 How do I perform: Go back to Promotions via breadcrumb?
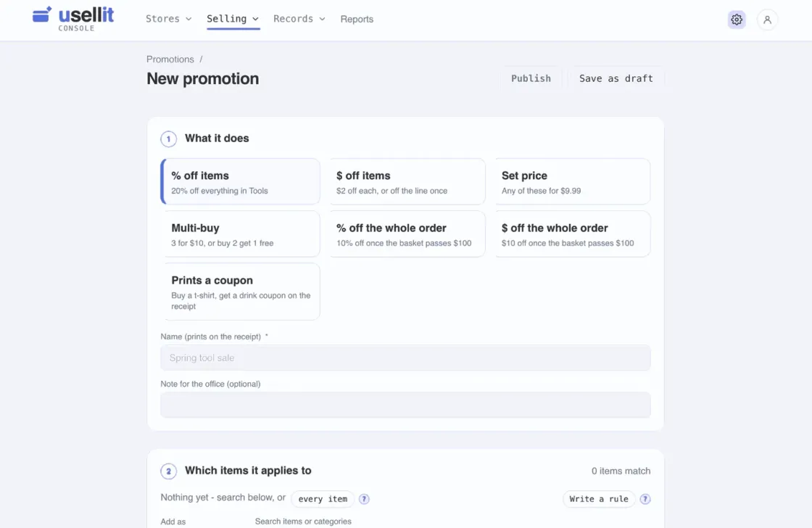click(170, 59)
